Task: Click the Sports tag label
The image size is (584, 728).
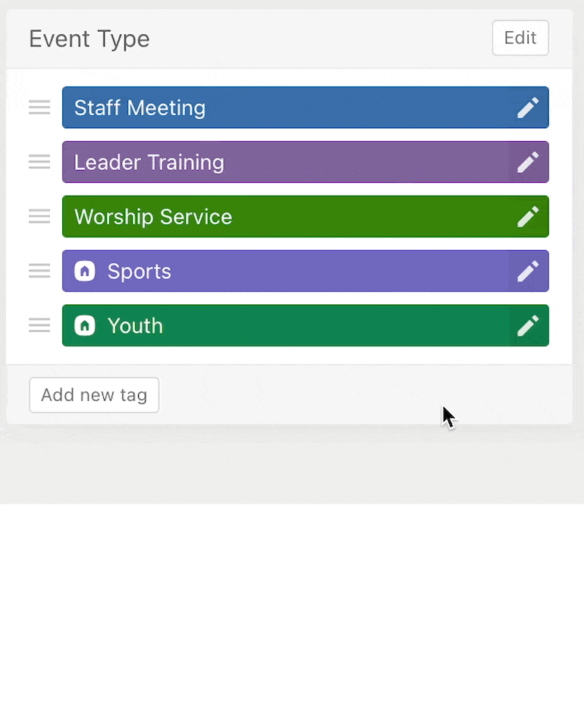Action: (x=140, y=271)
